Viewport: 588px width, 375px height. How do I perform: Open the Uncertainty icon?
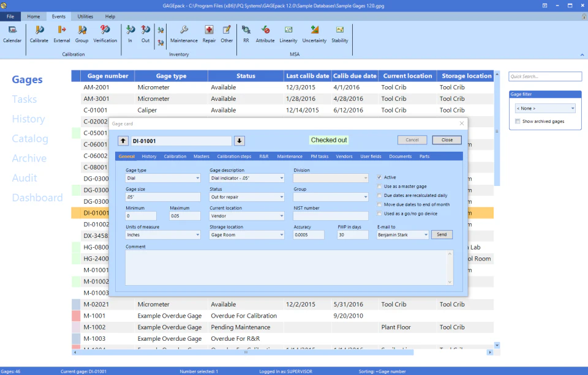pos(314,35)
